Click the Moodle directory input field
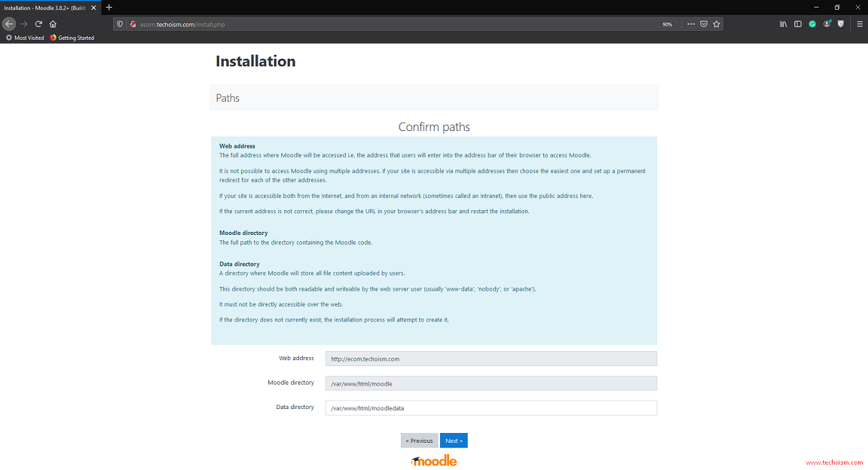This screenshot has height=470, width=868. click(491, 383)
